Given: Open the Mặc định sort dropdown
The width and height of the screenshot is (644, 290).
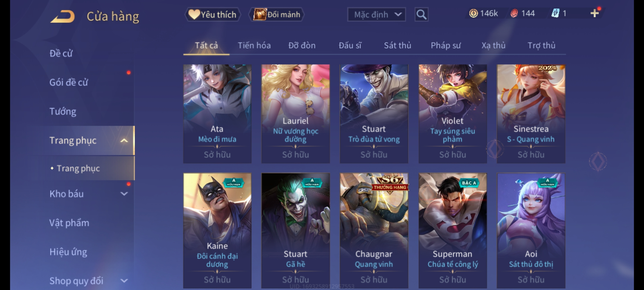Looking at the screenshot, I should [376, 15].
